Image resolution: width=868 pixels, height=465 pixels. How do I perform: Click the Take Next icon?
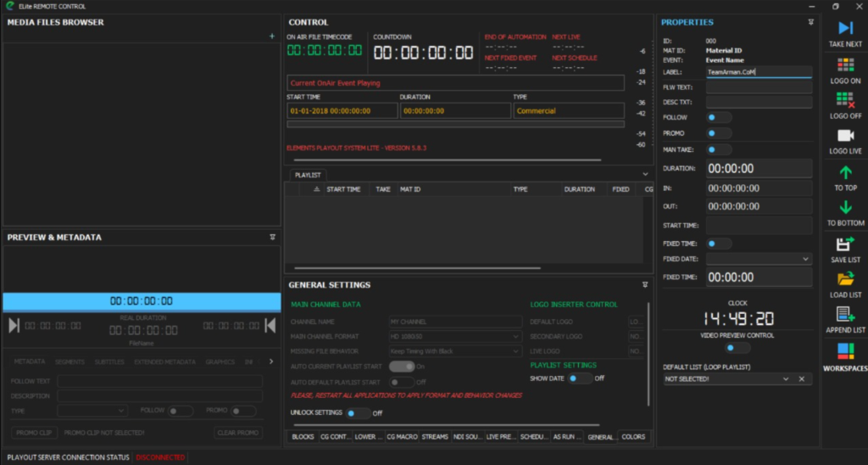(845, 28)
